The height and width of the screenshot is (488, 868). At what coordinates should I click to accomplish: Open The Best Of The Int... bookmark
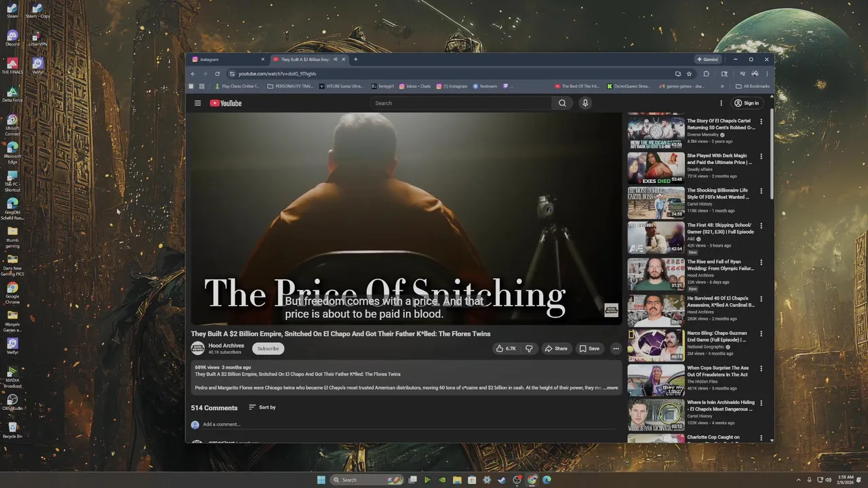tap(577, 86)
